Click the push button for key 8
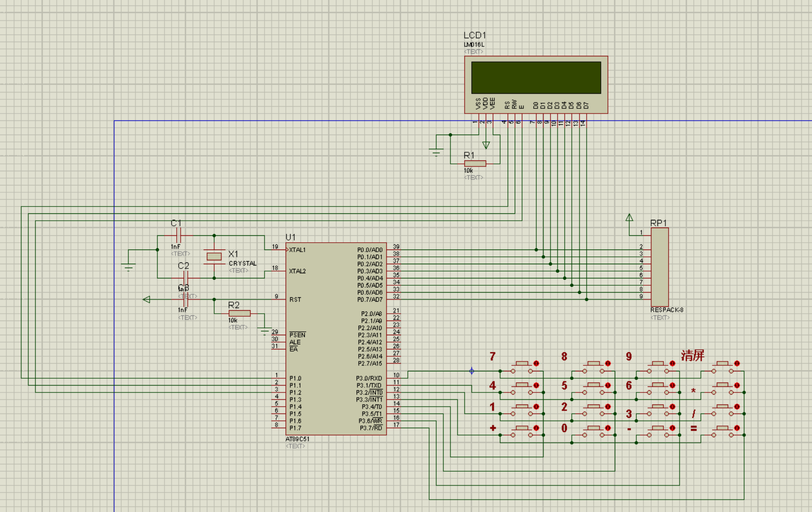The image size is (812, 512). pos(593,366)
